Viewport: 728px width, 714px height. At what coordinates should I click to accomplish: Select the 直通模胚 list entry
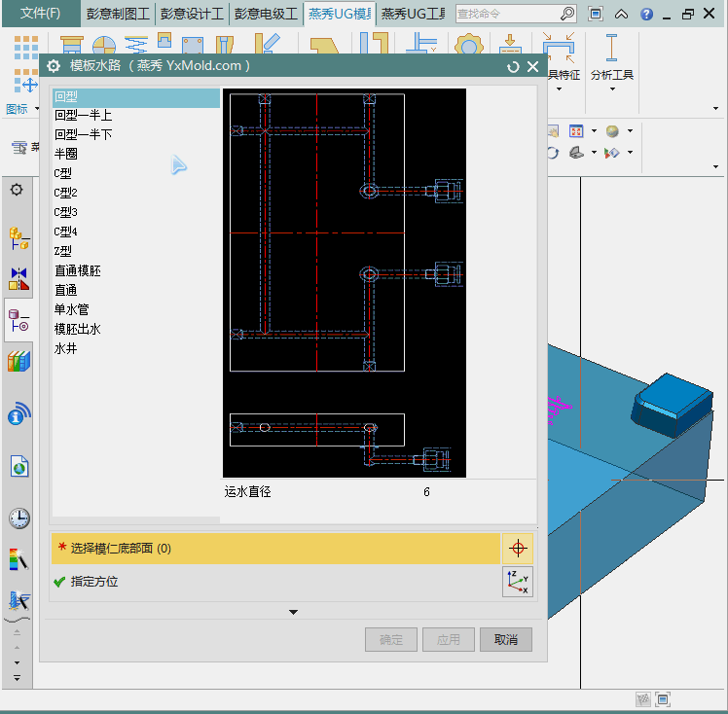tap(78, 270)
